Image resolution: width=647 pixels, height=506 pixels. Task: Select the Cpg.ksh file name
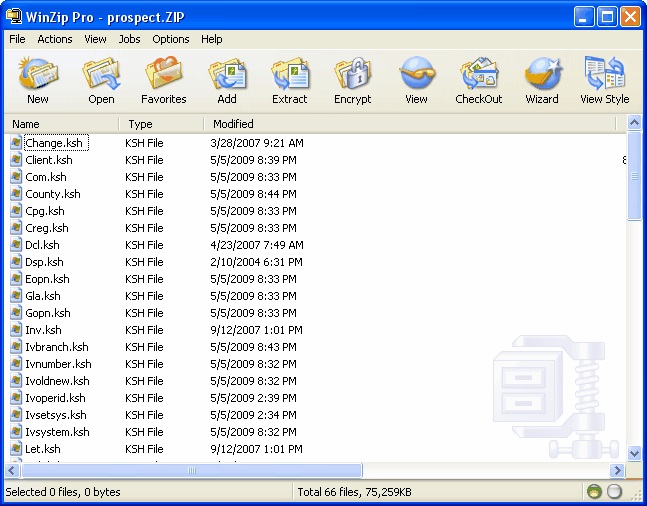coord(45,211)
